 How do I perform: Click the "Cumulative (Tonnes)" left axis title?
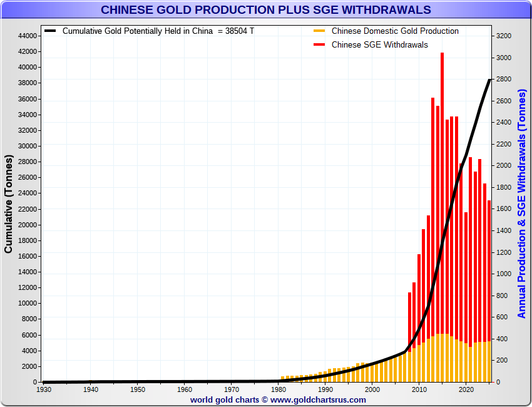[x=9, y=203]
